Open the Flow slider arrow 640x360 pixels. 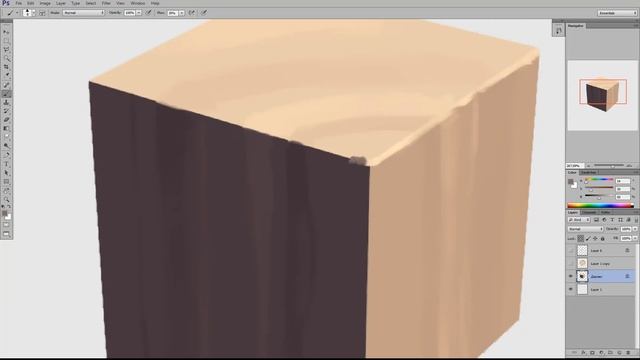(182, 13)
